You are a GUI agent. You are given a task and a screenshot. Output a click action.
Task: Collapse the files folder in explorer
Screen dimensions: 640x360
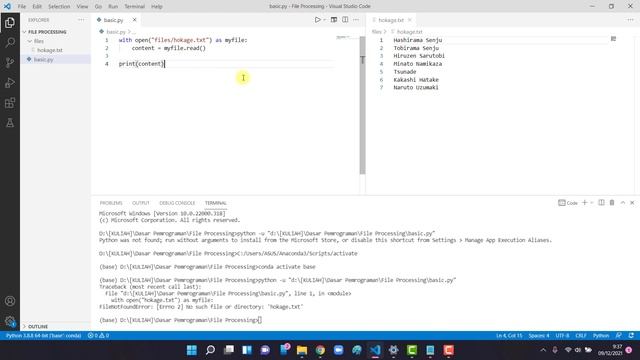39,41
